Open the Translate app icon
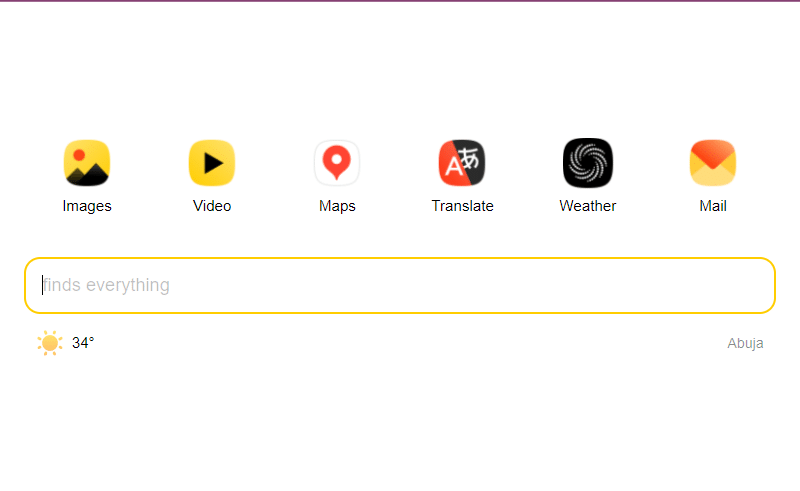800x491 pixels. 462,163
